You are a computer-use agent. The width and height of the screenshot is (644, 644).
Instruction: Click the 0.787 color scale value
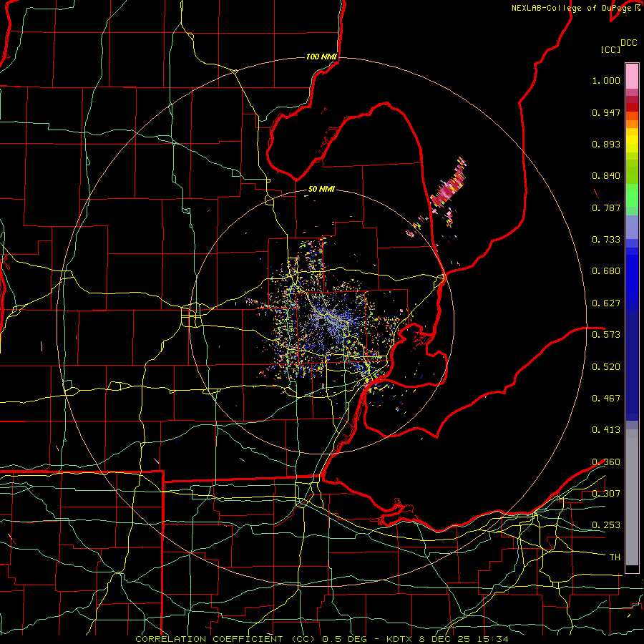click(x=606, y=208)
